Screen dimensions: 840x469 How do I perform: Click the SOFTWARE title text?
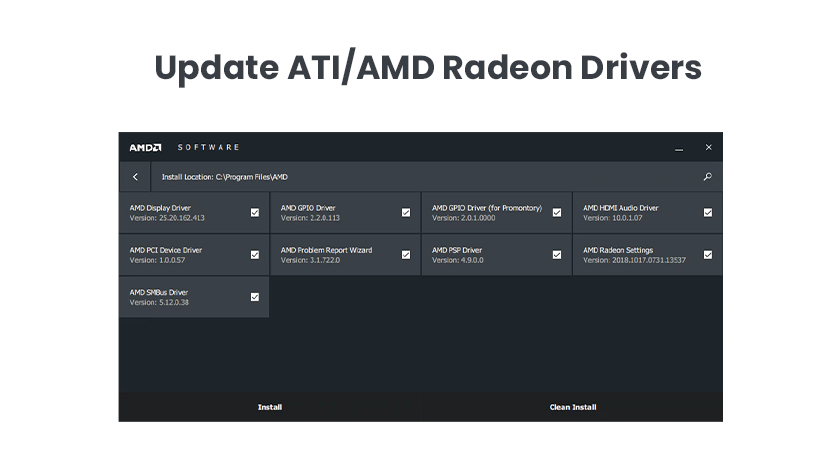coord(208,147)
